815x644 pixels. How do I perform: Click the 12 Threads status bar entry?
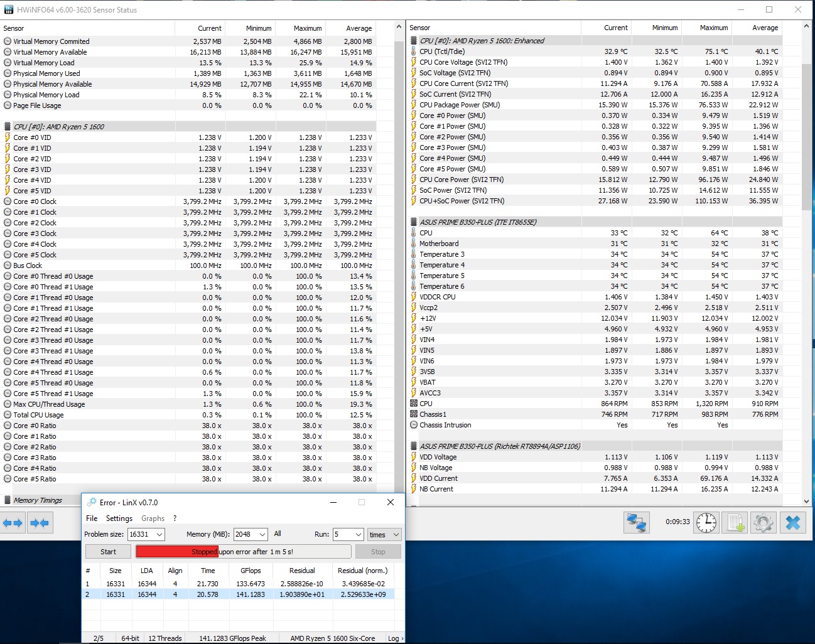165,638
